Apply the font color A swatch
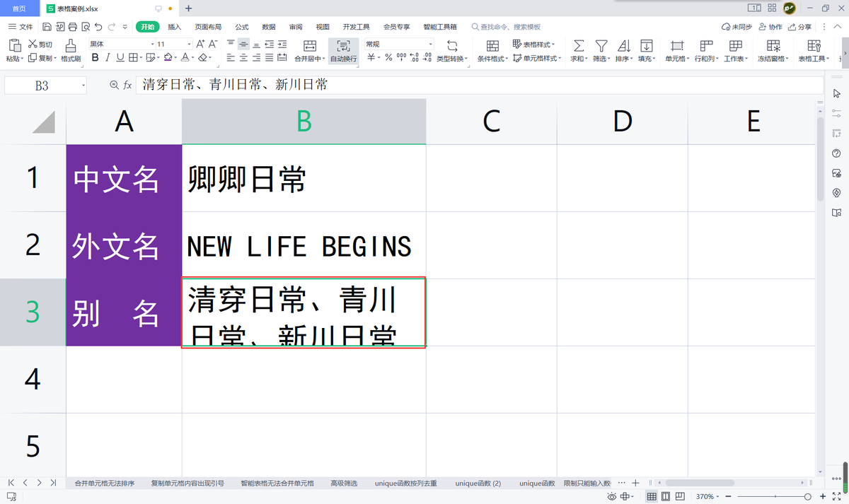 point(185,58)
